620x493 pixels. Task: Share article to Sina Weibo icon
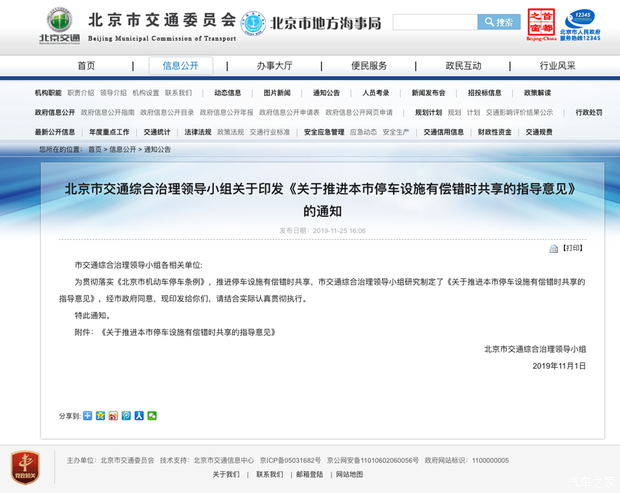pos(113,415)
